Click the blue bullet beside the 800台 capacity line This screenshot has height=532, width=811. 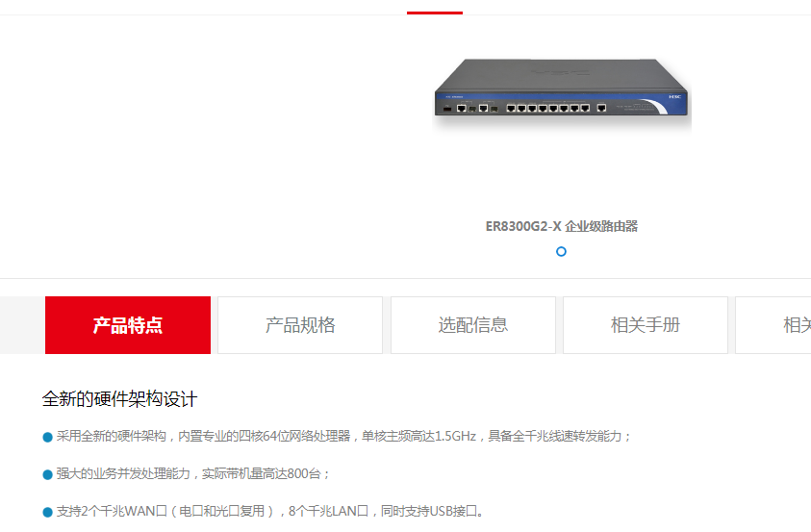point(47,474)
